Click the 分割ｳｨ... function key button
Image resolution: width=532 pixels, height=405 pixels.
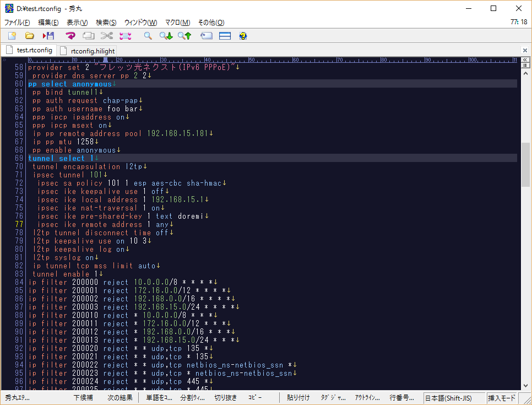(x=192, y=397)
